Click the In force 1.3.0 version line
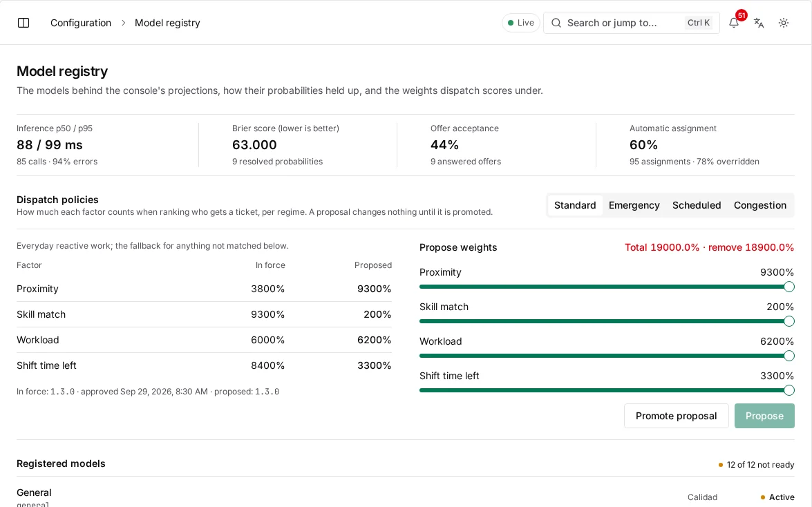The image size is (812, 507). coord(148,392)
